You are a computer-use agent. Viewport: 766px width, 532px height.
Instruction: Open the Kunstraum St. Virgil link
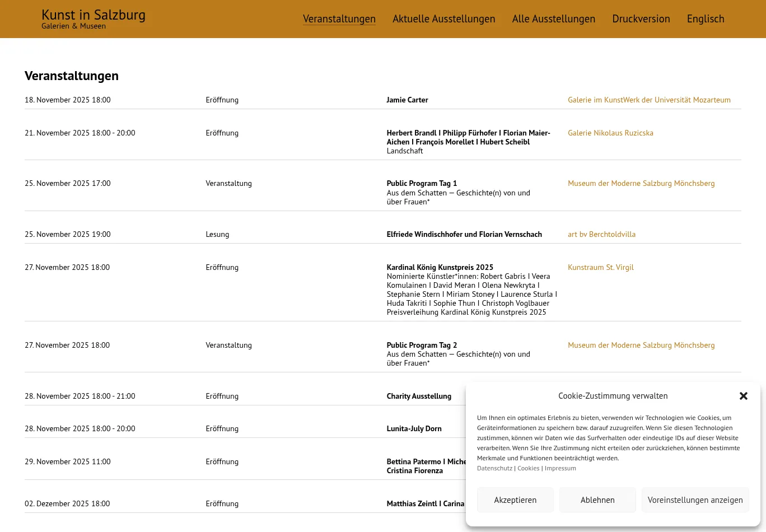point(600,268)
